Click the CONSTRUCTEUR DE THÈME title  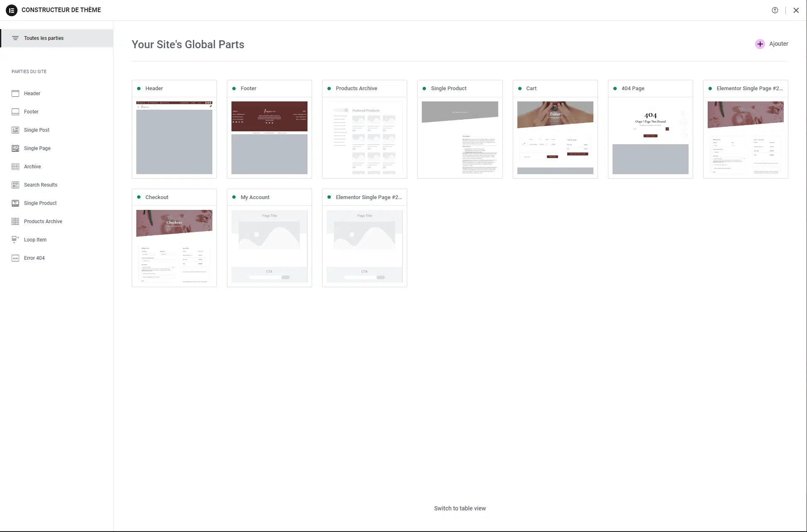pos(61,10)
